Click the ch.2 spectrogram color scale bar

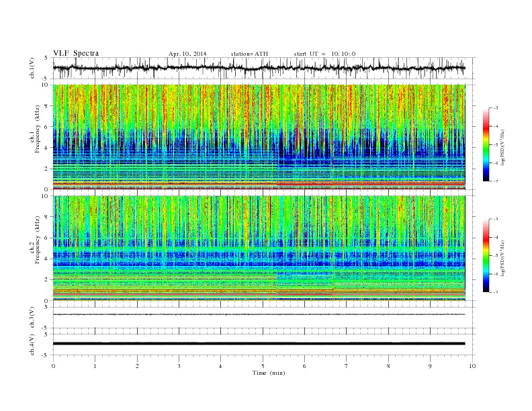[x=486, y=256]
